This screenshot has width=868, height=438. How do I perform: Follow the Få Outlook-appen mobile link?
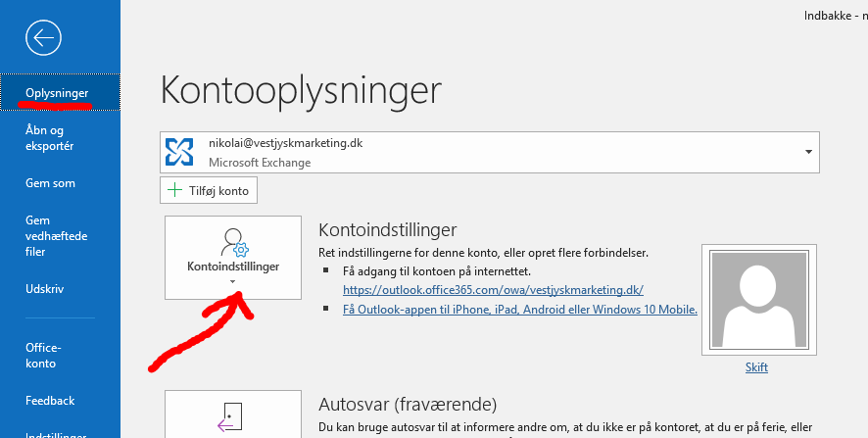[519, 309]
